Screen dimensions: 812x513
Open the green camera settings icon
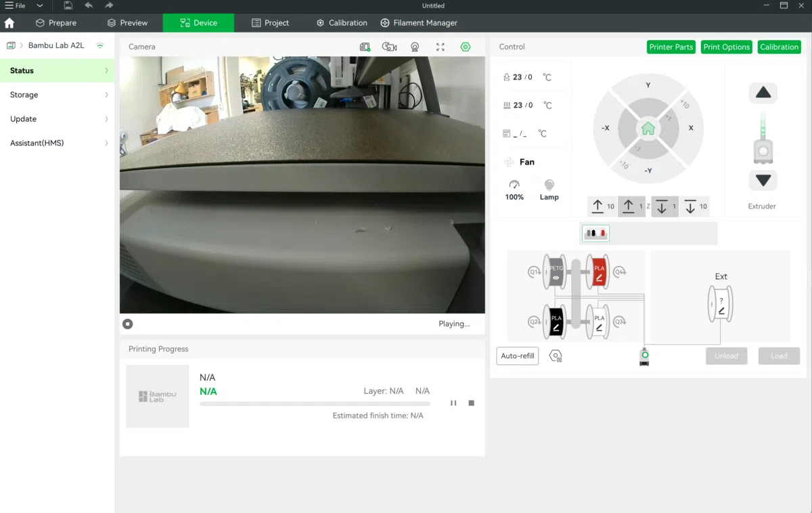[466, 47]
